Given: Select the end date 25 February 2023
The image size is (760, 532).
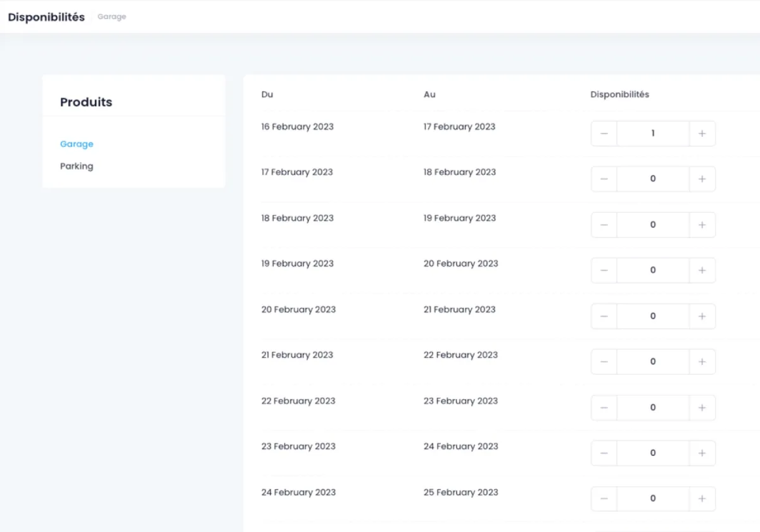Looking at the screenshot, I should click(x=461, y=492).
